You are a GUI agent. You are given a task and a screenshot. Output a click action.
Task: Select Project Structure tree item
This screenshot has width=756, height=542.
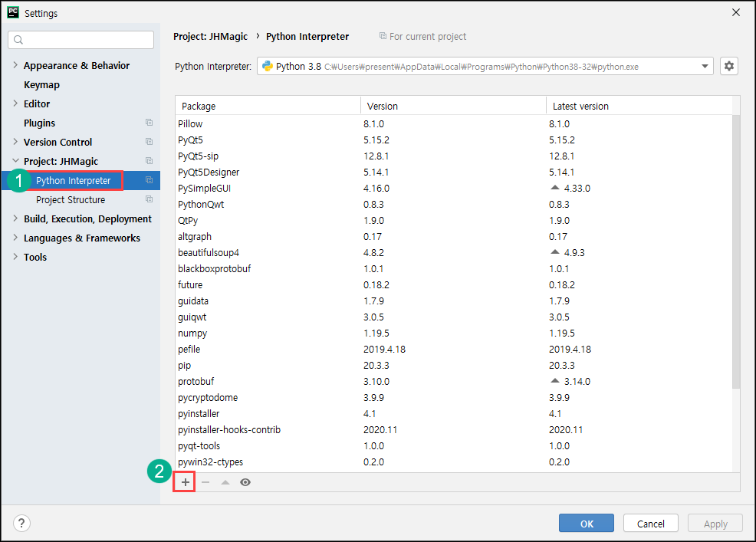click(x=71, y=199)
